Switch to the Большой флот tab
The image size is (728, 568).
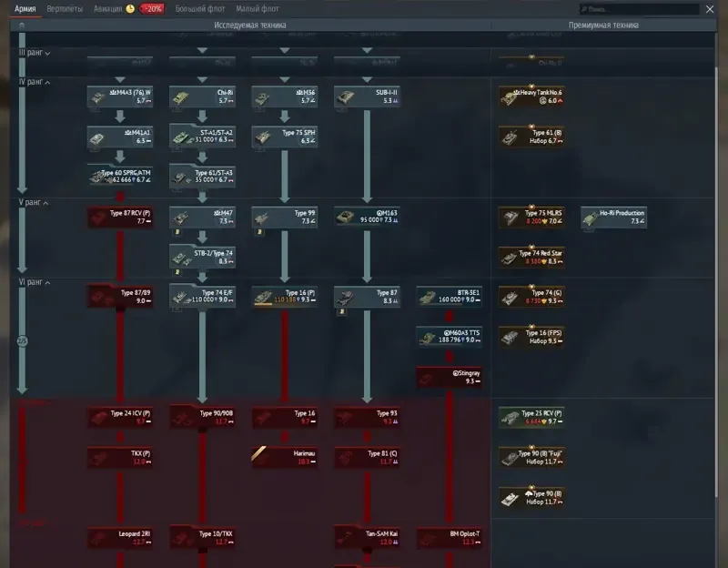(200, 9)
